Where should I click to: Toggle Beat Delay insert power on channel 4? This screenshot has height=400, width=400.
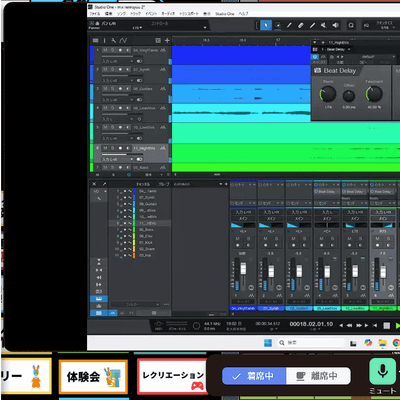pyautogui.click(x=316, y=192)
